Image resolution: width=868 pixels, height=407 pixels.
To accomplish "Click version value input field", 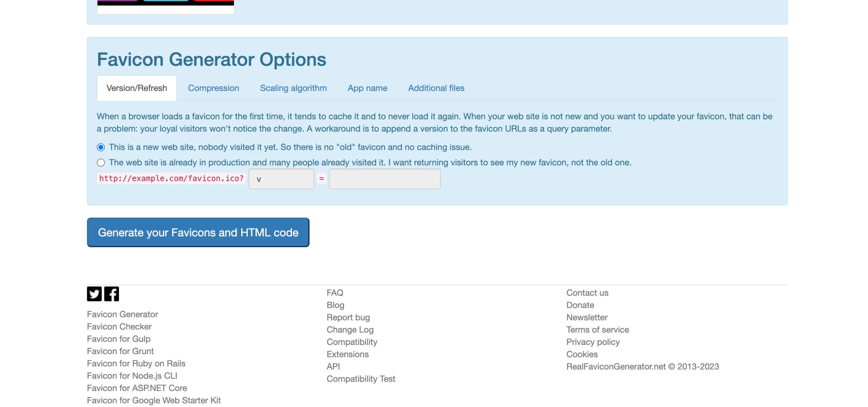I will pos(384,179).
